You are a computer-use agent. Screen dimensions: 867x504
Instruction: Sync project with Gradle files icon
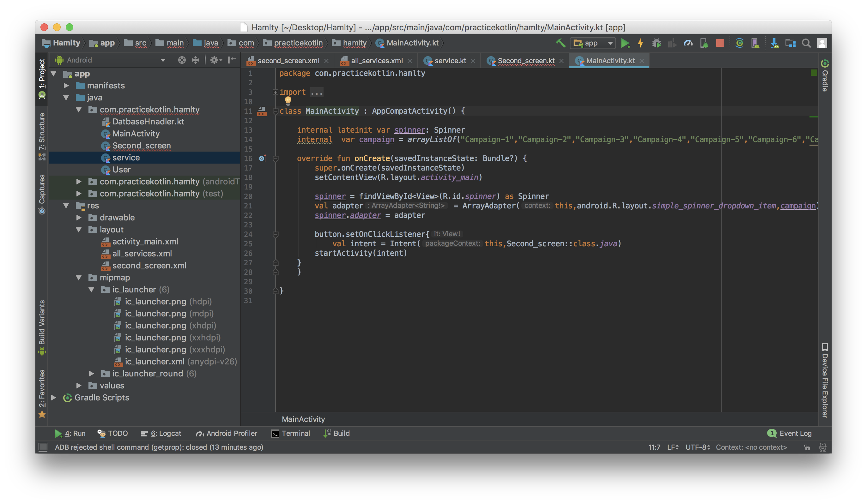coord(739,43)
